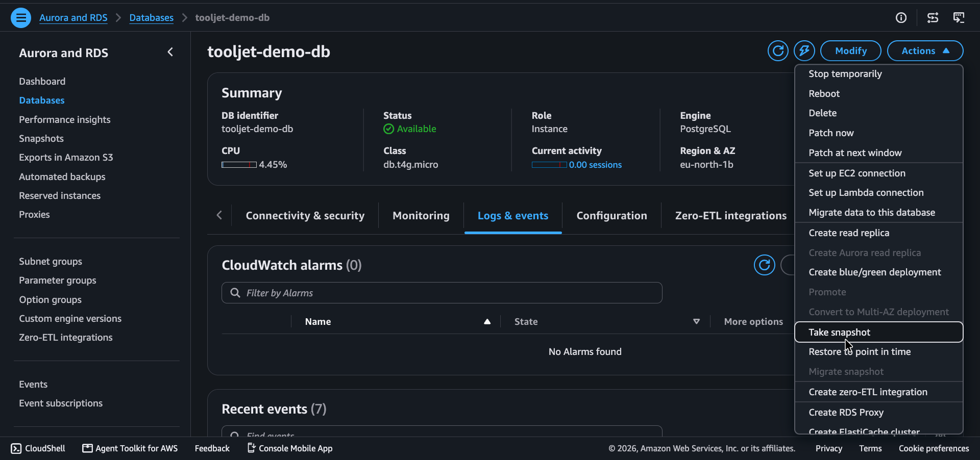Select Take snapshot menu item
The width and height of the screenshot is (980, 460).
tap(879, 333)
